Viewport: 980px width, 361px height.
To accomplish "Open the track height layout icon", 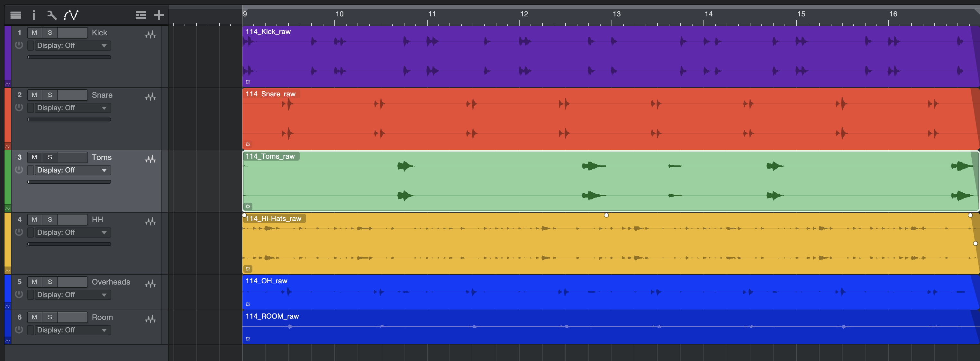I will (141, 15).
